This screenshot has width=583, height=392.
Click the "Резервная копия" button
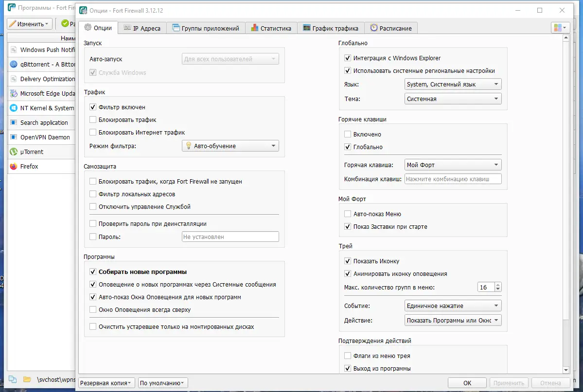(x=107, y=383)
